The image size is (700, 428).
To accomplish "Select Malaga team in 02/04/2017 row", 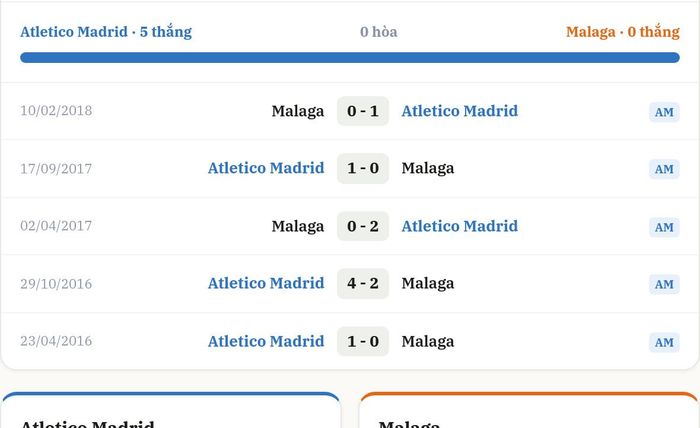I will click(298, 226).
